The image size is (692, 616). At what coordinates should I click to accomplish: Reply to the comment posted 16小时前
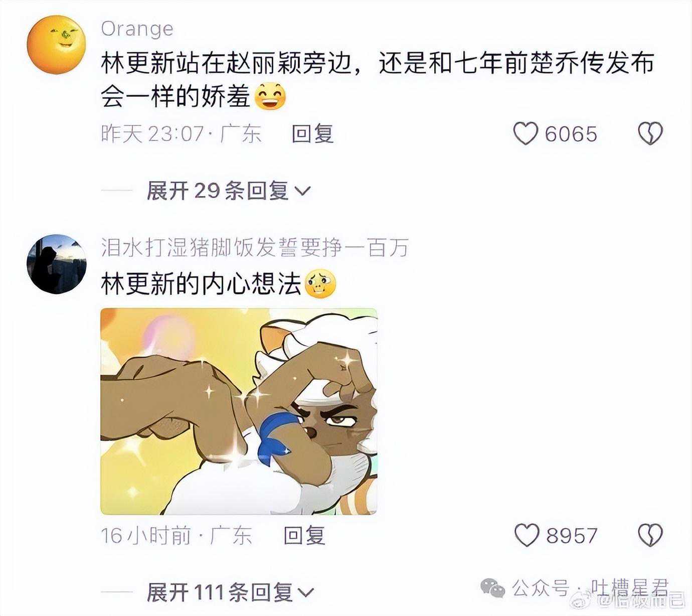click(304, 535)
